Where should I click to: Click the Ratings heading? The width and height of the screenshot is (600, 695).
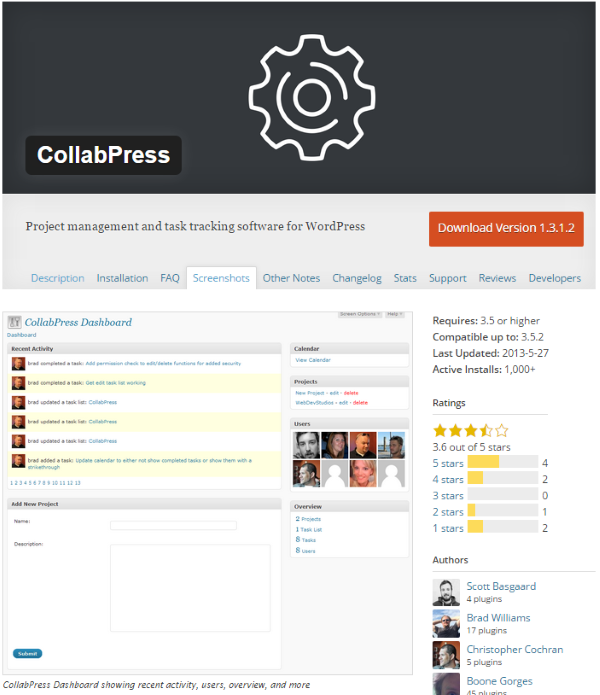click(x=449, y=403)
